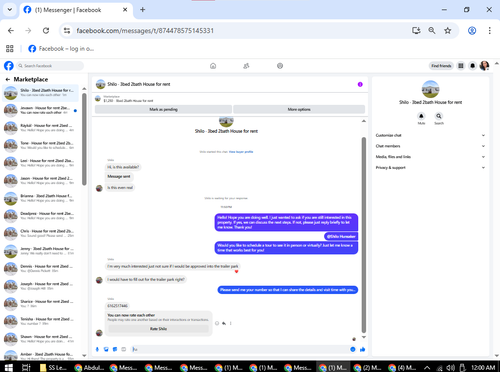The width and height of the screenshot is (500, 372).
Task: Click Mark as pending button
Action: 163,109
